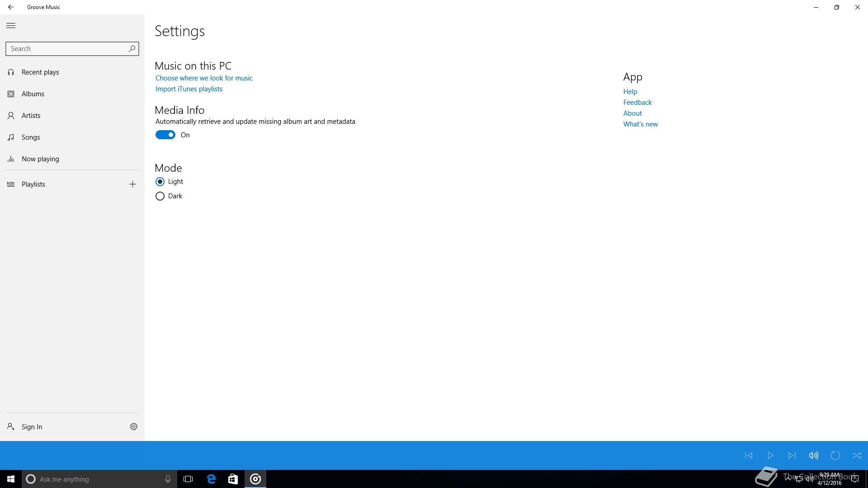This screenshot has height=488, width=868.
Task: Open Windows Start menu
Action: (x=11, y=479)
